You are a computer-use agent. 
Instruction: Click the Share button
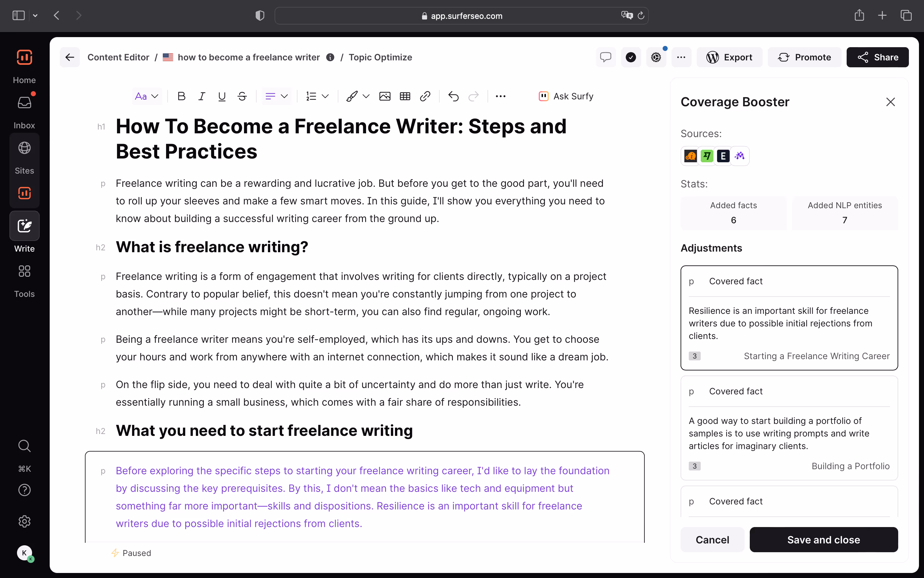(878, 57)
